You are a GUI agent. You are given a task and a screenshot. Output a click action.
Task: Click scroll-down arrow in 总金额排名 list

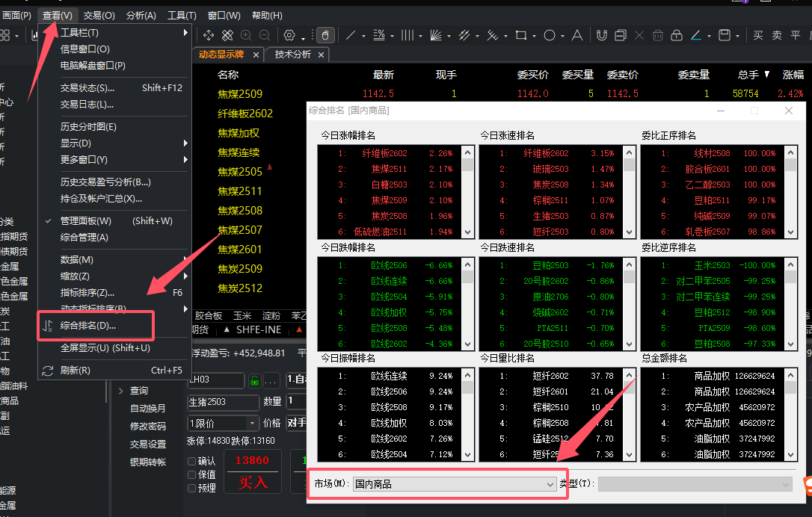point(790,455)
